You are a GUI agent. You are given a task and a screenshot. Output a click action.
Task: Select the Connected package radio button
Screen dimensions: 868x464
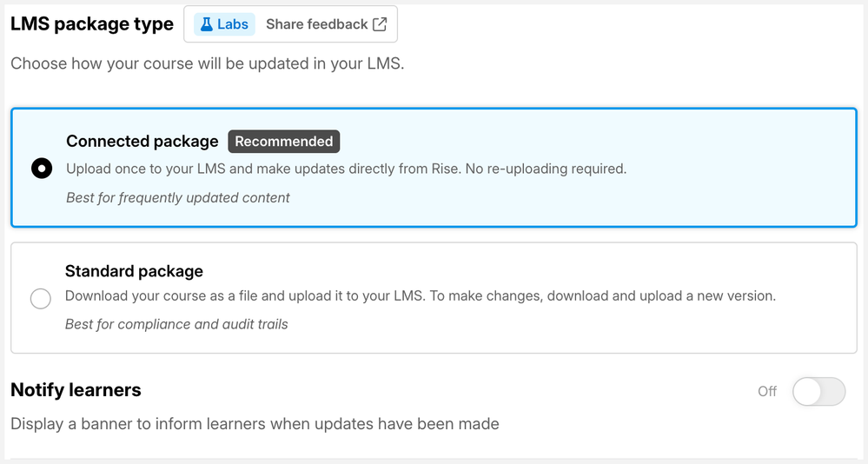[42, 169]
